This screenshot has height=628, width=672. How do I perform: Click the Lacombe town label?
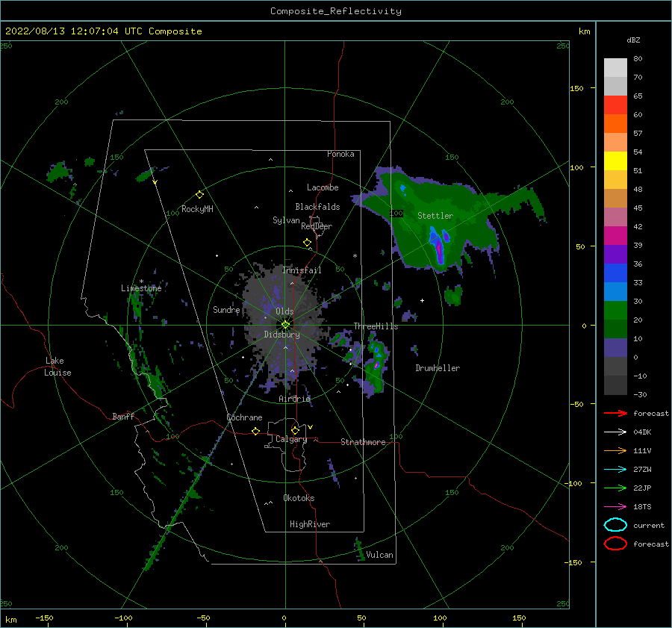pyautogui.click(x=323, y=187)
